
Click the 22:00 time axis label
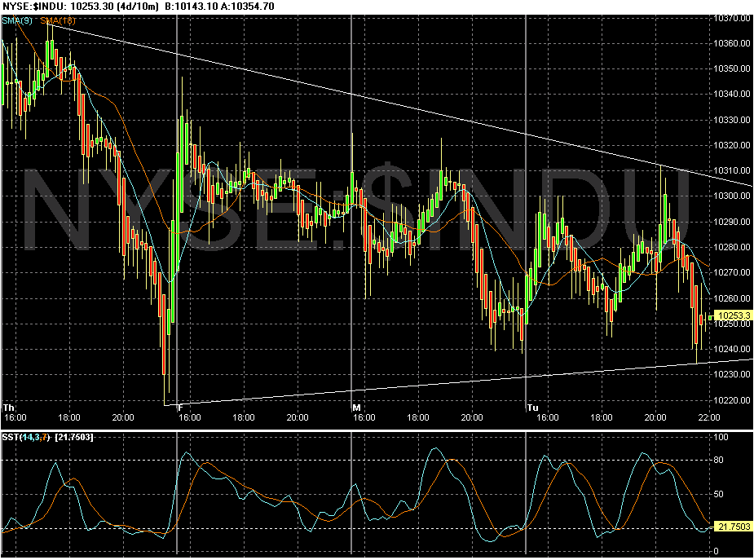point(709,417)
